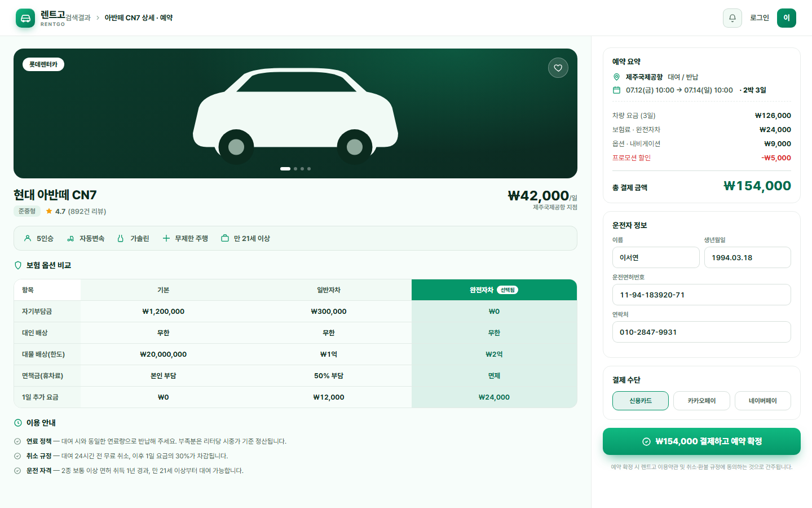This screenshot has height=508, width=812.
Task: Click the shield icon beside 보험 옵션 비교
Action: [x=18, y=265]
